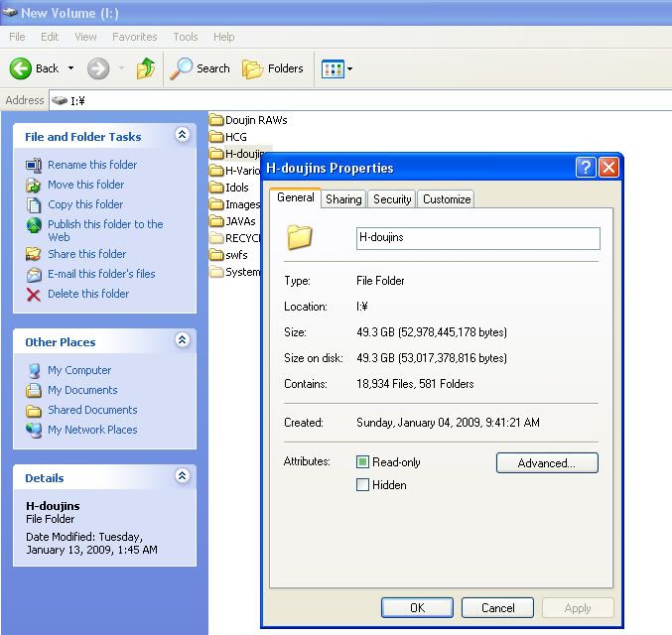Open the Tools menu

click(186, 37)
